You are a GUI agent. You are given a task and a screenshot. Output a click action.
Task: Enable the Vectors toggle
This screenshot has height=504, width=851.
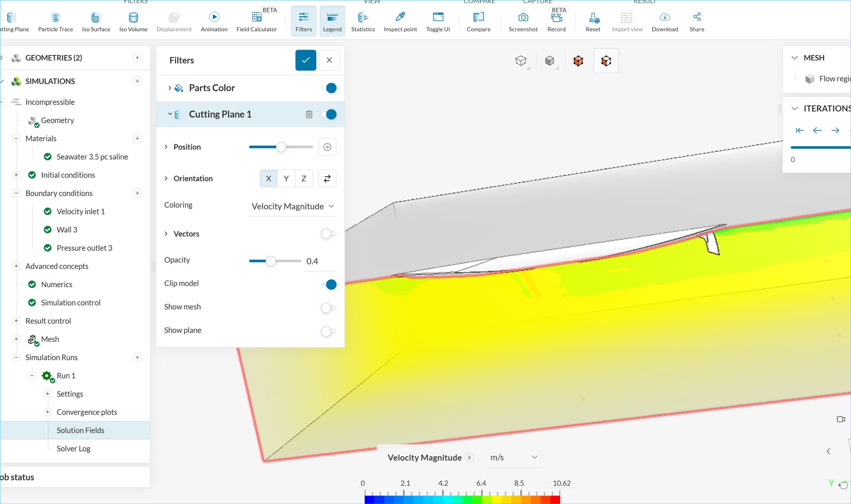[x=328, y=233]
